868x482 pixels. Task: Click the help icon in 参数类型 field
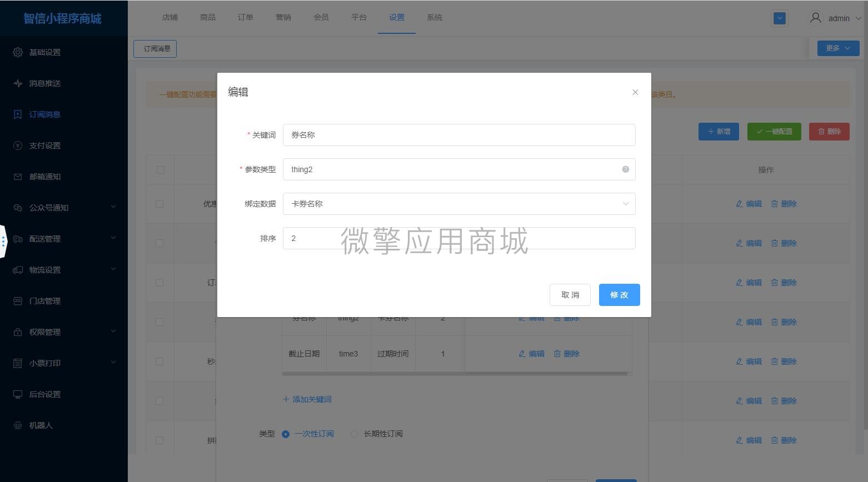click(625, 169)
